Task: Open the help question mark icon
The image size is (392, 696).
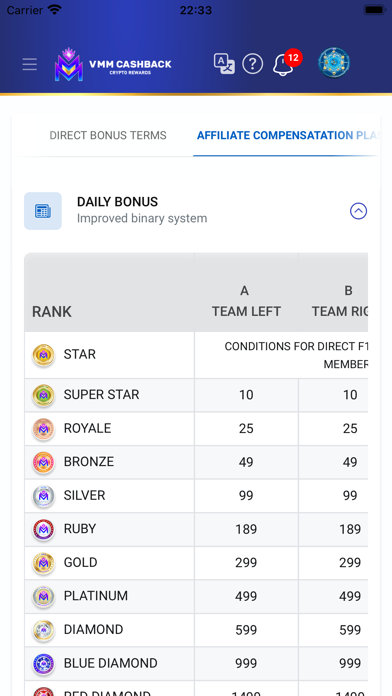Action: (253, 64)
